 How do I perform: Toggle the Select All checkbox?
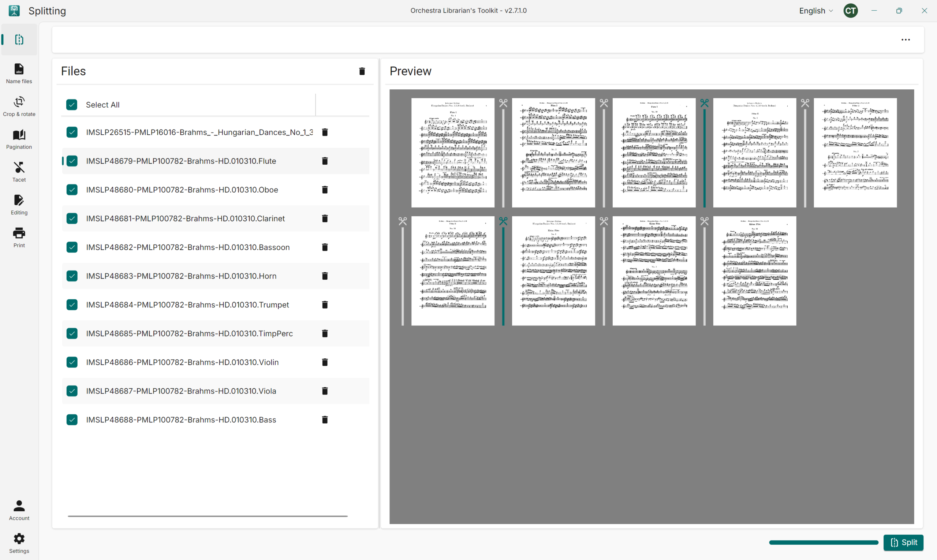[72, 105]
